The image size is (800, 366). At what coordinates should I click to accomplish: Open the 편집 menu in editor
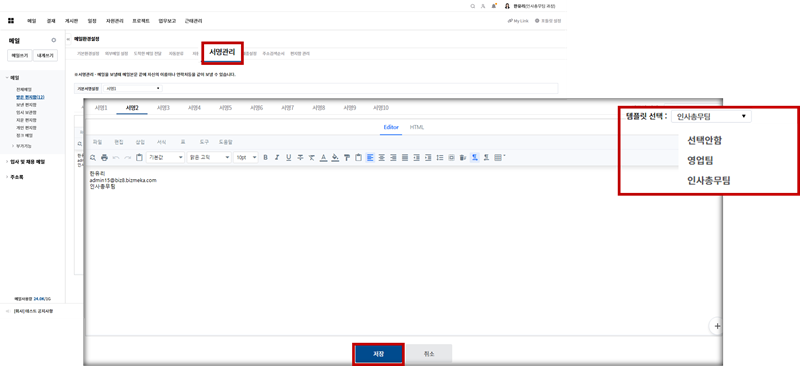(x=119, y=142)
